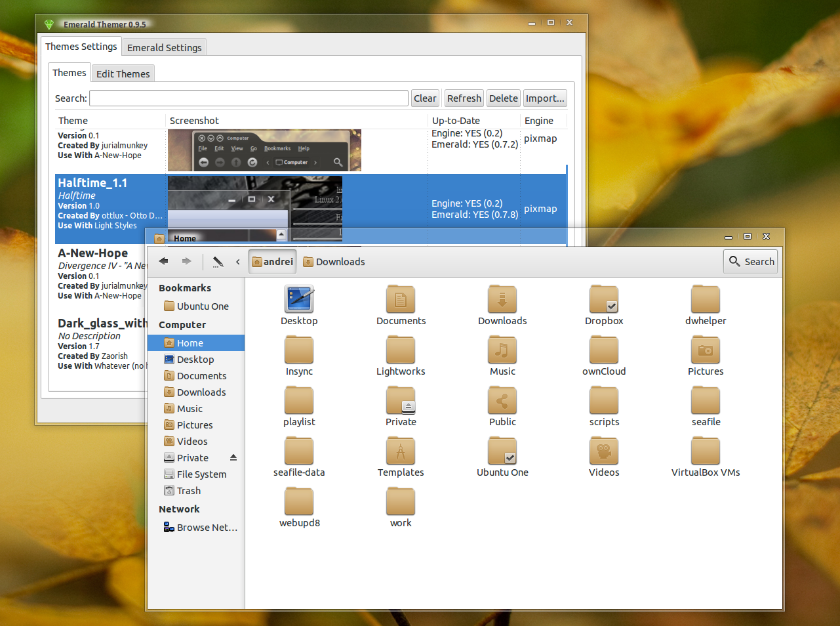Screen dimensions: 840x626
Task: Expand the path bar with the left chevron
Action: (238, 262)
